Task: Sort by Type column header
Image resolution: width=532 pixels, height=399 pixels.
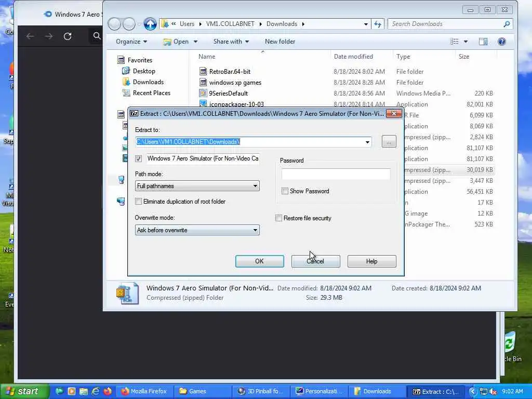Action: coord(403,57)
